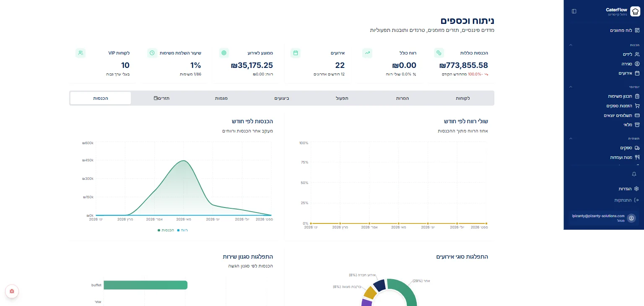This screenshot has height=306, width=644.
Task: Collapse the תשתית sidebar section chevron
Action: point(571,138)
